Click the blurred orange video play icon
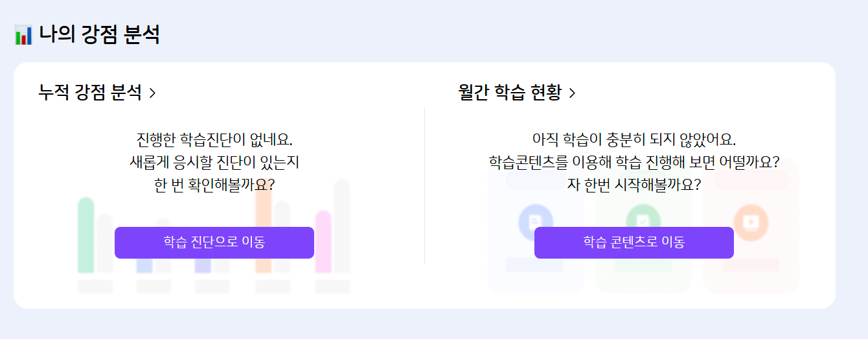868x339 pixels. click(x=751, y=222)
